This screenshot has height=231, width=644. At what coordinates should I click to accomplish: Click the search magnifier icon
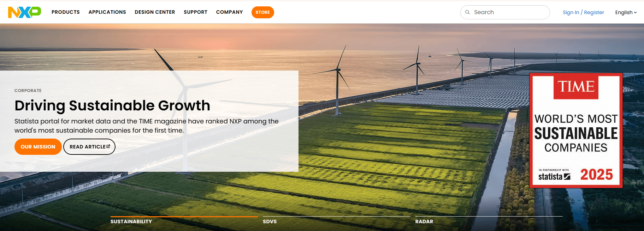[x=467, y=12]
